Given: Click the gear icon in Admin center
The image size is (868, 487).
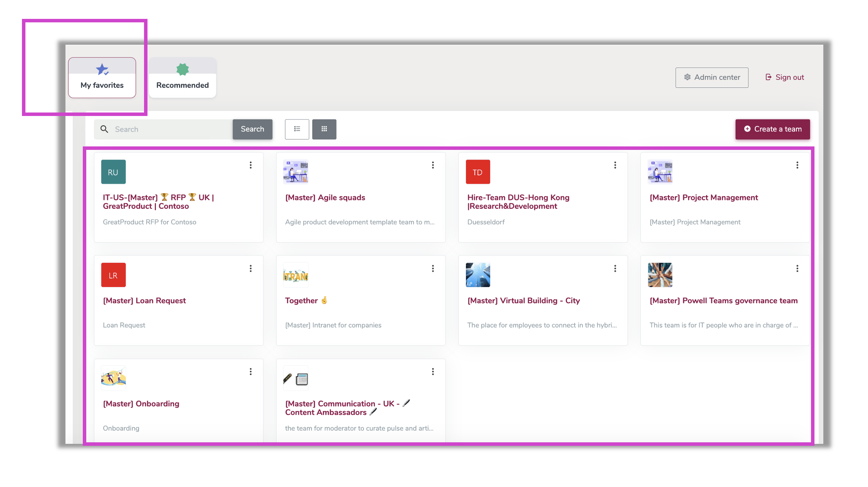Looking at the screenshot, I should click(687, 77).
